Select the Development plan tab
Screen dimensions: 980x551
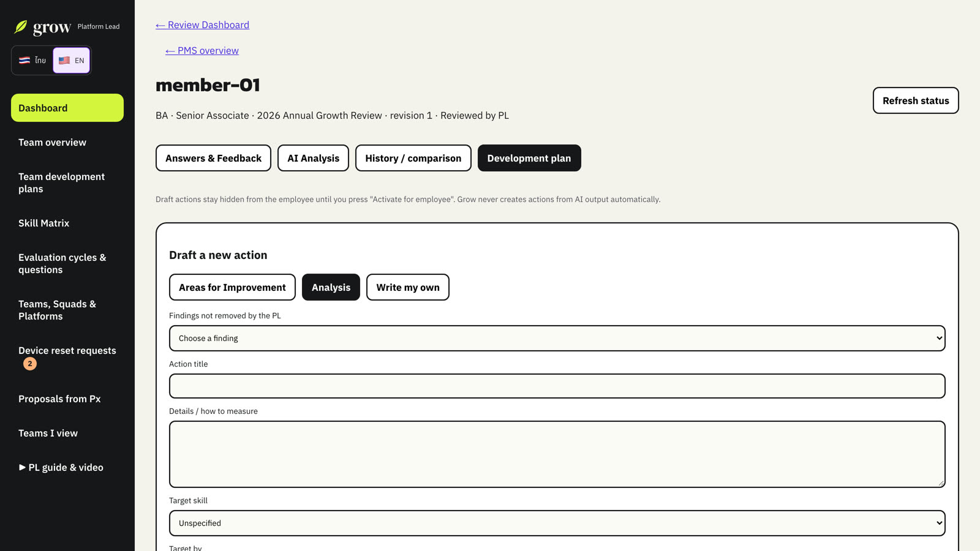click(x=529, y=158)
